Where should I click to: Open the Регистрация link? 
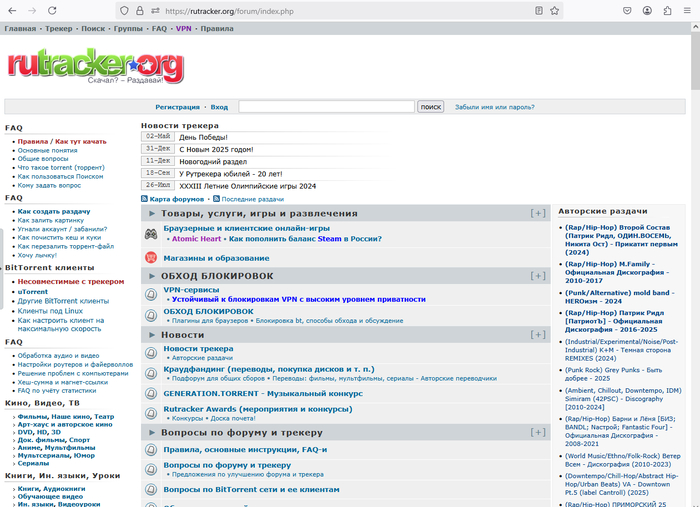178,107
